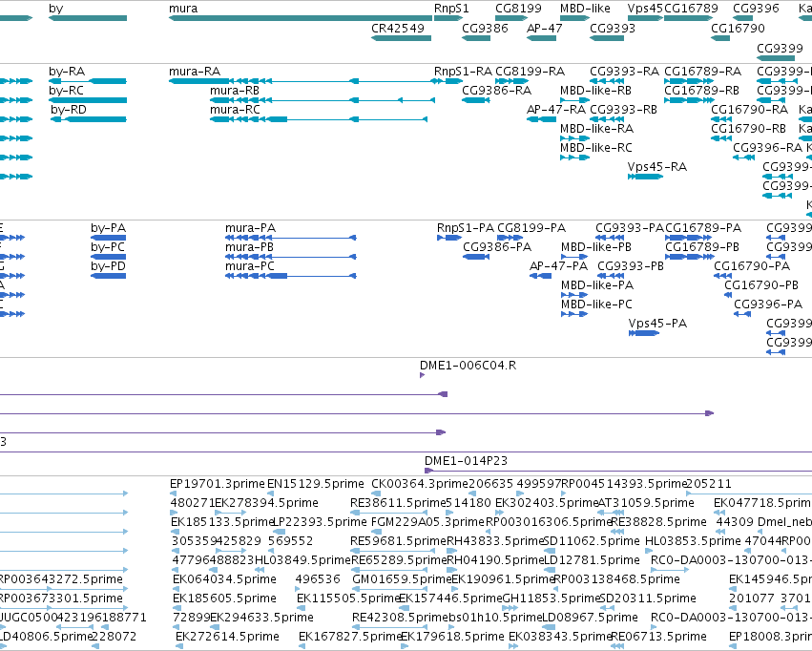Open the by-PA protein feature
Screen dimensions: 812x651
pyautogui.click(x=108, y=238)
